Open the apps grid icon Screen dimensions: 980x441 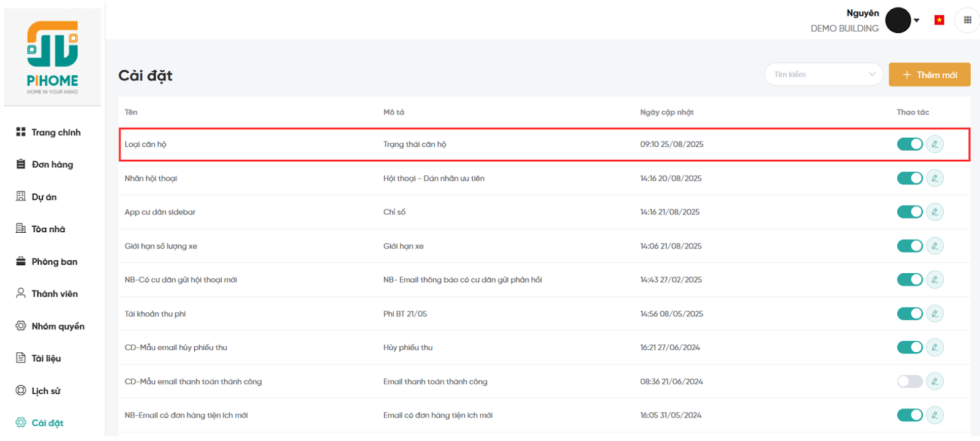point(967,20)
